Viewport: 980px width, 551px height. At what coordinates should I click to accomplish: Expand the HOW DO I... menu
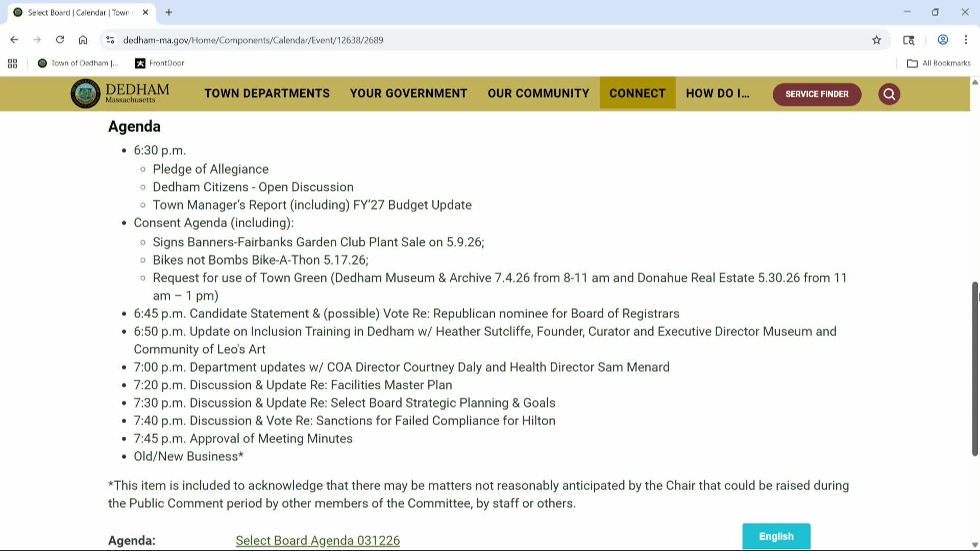click(x=718, y=93)
